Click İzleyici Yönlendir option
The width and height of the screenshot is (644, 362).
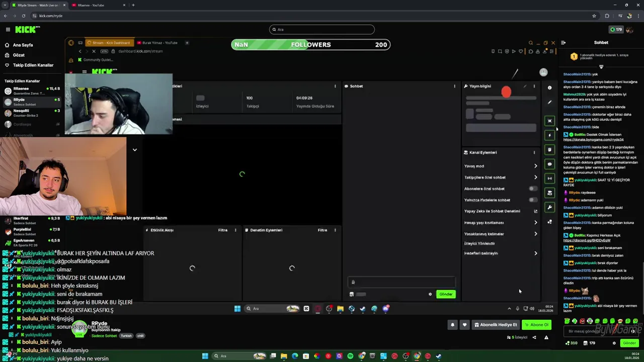479,243
